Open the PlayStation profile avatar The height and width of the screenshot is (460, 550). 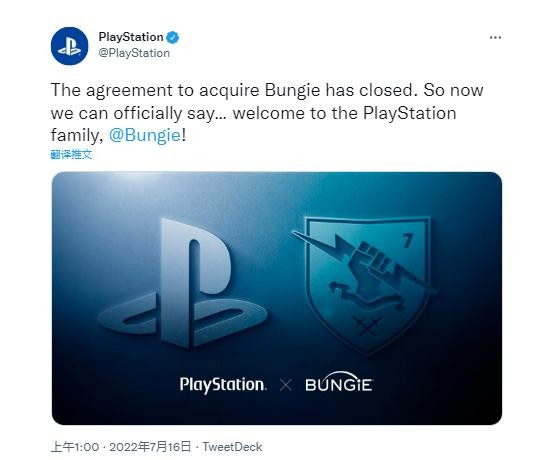coord(69,46)
